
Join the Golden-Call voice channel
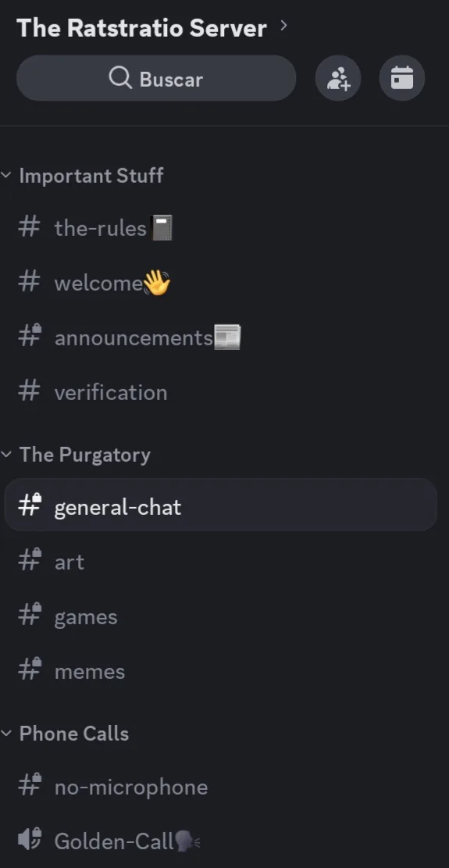pos(221,841)
